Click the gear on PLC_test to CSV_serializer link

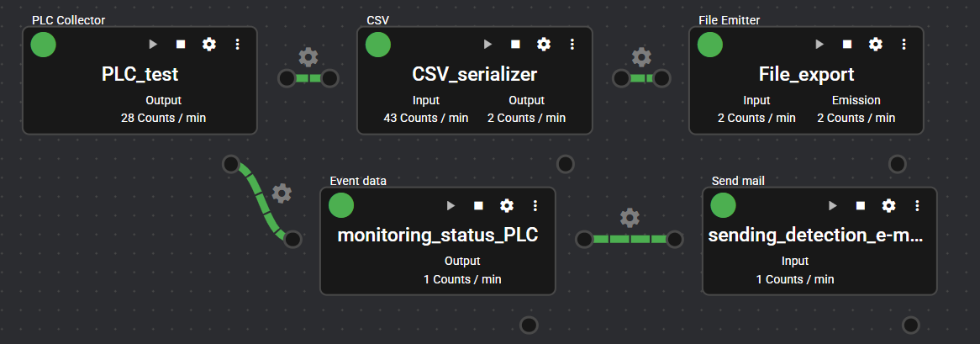tap(308, 57)
